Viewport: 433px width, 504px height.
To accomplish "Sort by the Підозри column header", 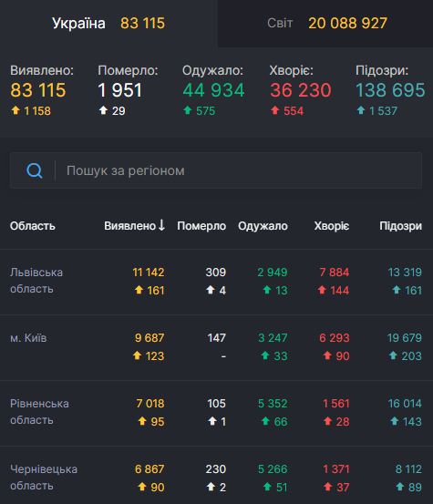I will pos(400,226).
